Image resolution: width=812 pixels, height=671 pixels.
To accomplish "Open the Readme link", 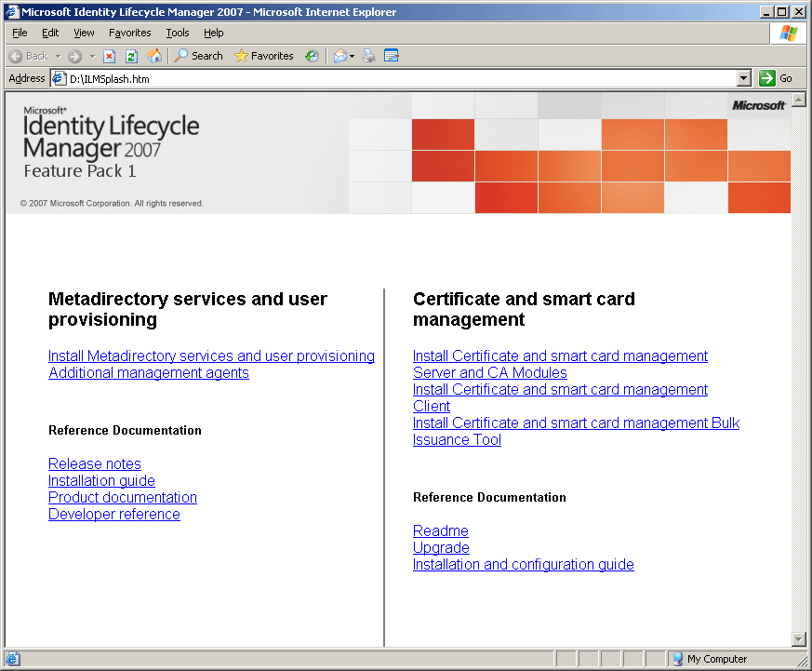I will pos(441,531).
